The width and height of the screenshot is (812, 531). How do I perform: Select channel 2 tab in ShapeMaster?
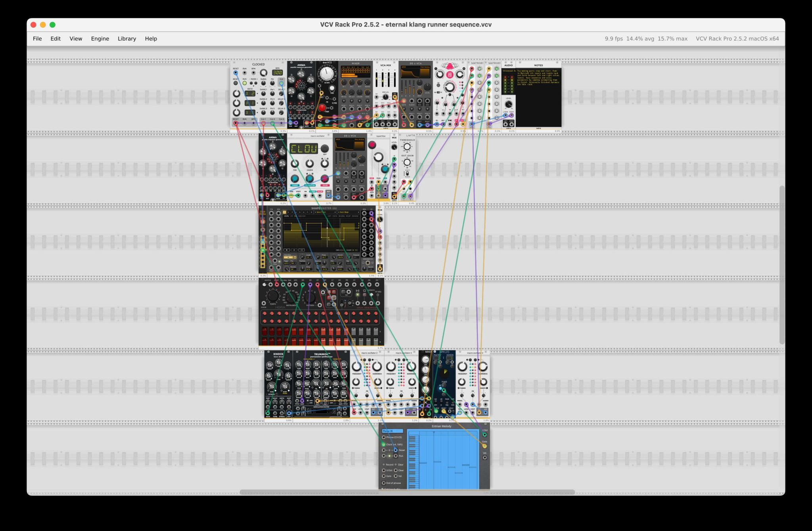(288, 212)
